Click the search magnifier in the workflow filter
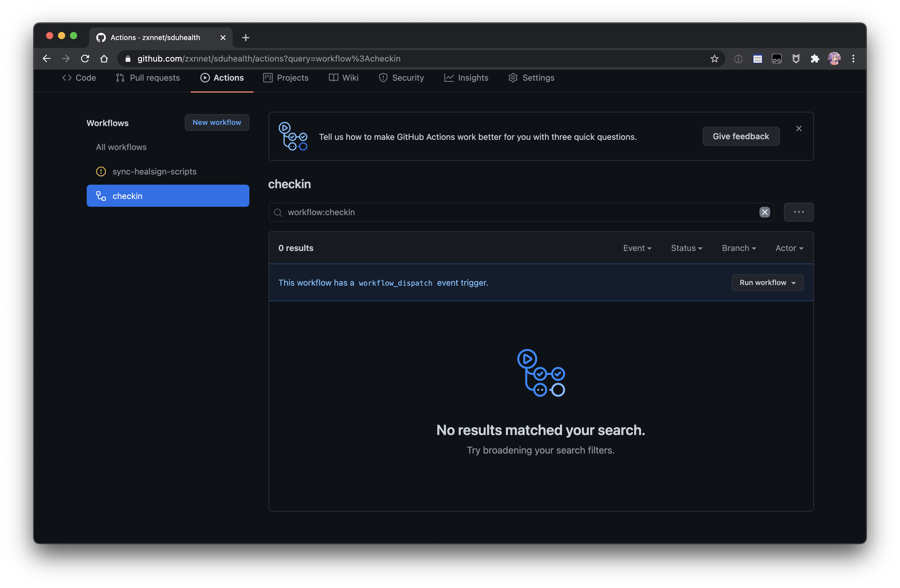Image resolution: width=900 pixels, height=588 pixels. pos(278,212)
